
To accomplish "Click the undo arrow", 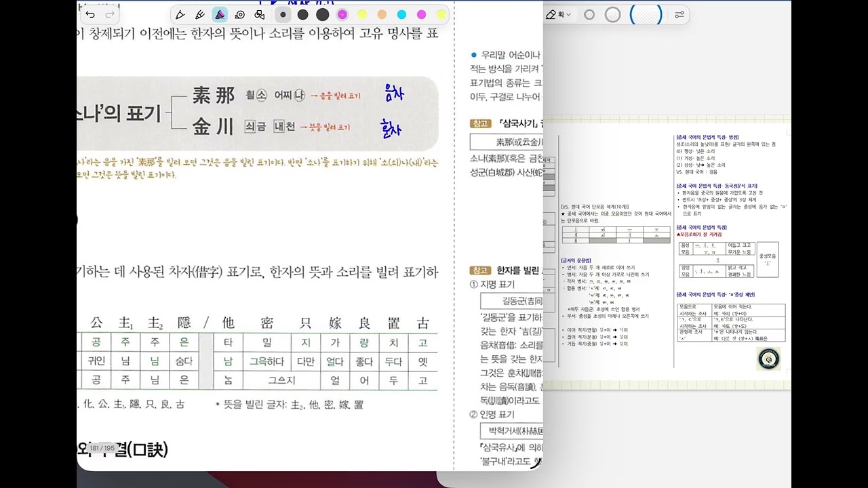I will coord(90,14).
